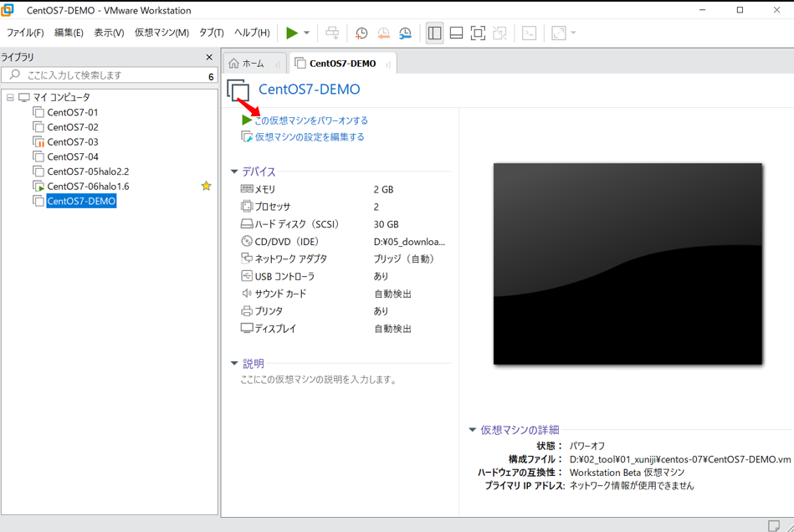
Task: Click この仮想マシンをパワーオンする link
Action: [311, 120]
